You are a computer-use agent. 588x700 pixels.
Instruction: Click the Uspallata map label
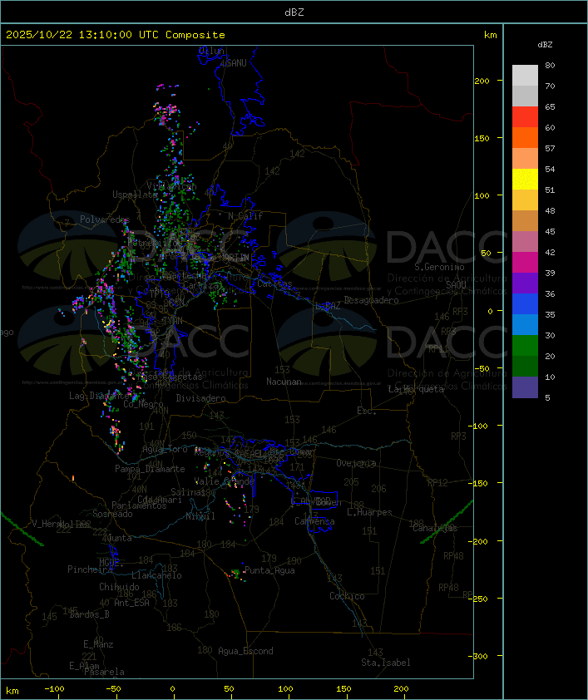click(x=135, y=195)
